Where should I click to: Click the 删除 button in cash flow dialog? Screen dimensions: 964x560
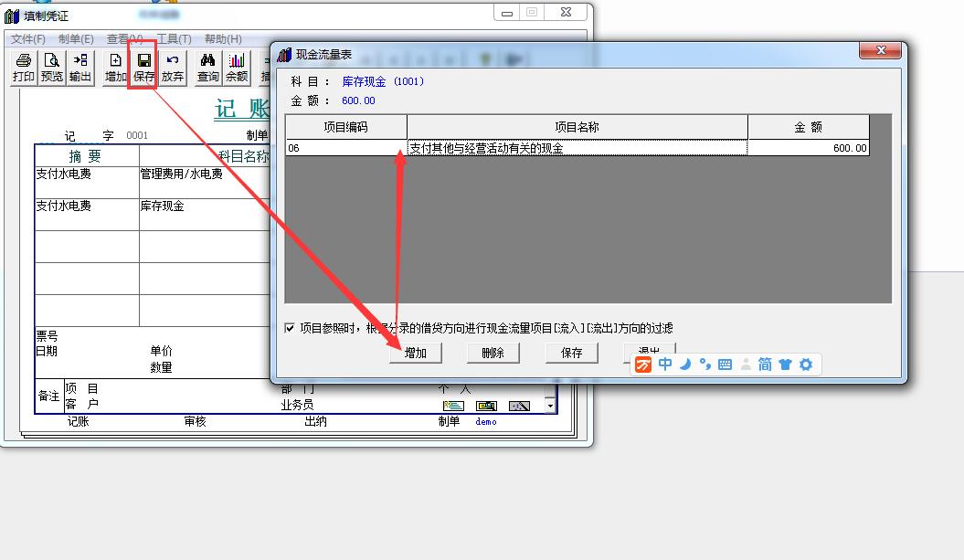coord(493,353)
